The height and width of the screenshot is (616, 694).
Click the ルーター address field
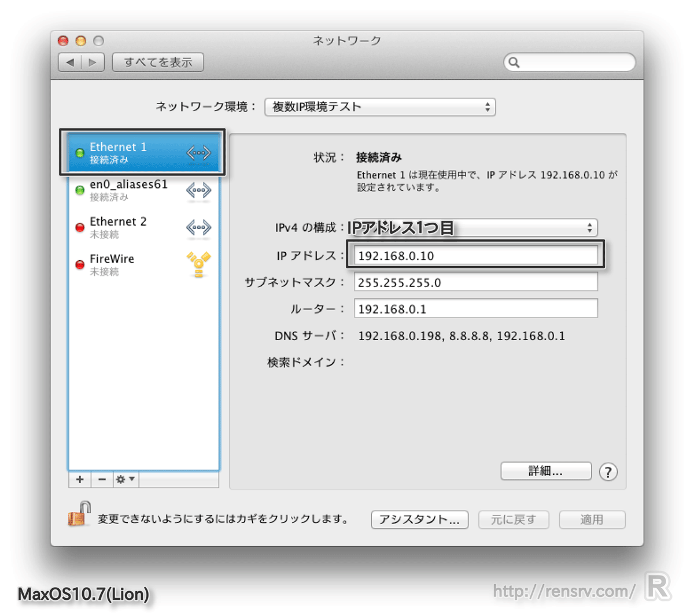point(475,309)
